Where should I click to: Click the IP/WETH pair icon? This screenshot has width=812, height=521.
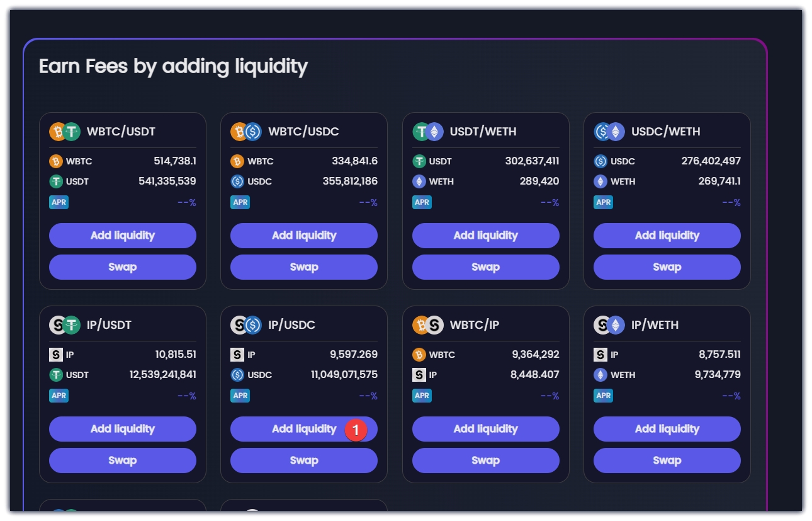(609, 325)
